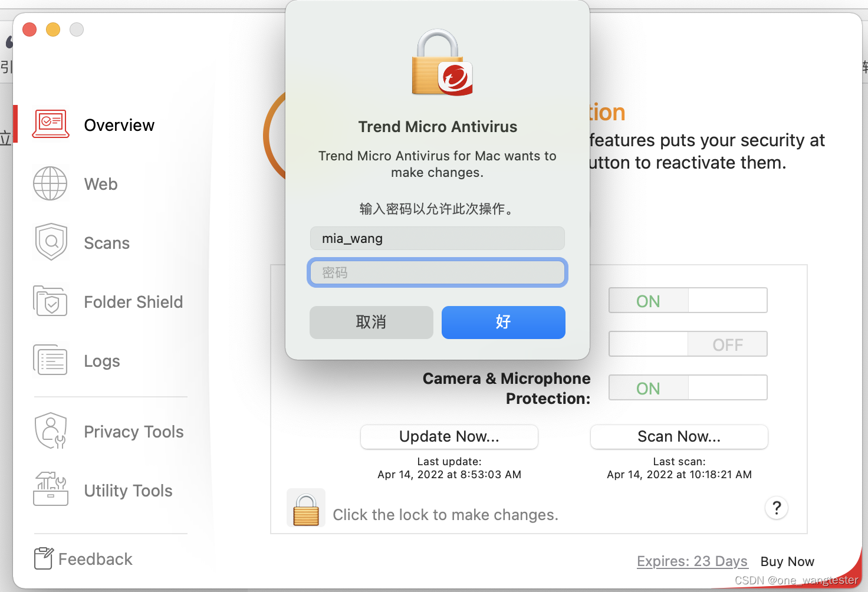
Task: Open Utility Tools in the sidebar
Action: point(128,491)
